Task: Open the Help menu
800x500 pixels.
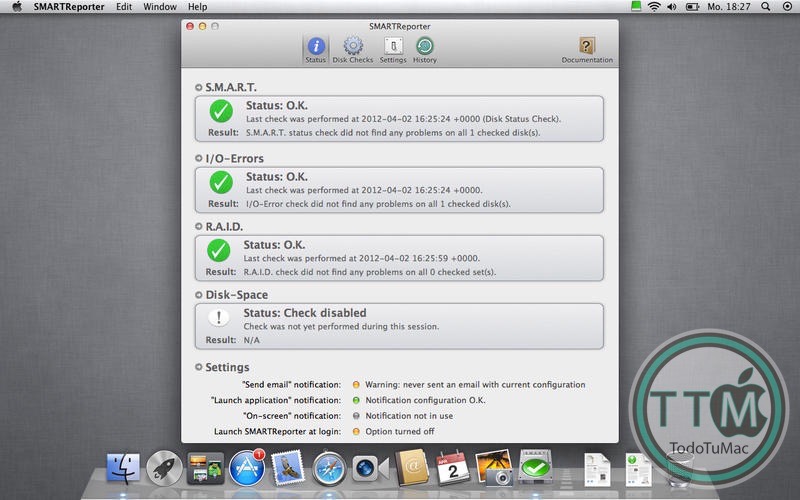Action: (x=197, y=7)
